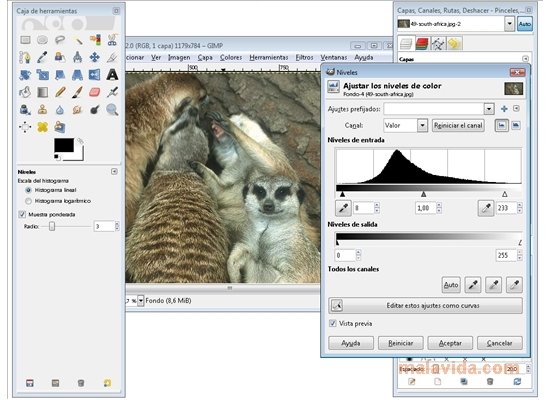This screenshot has width=550, height=400.
Task: Select the Paintbrush tool
Action: [78, 92]
